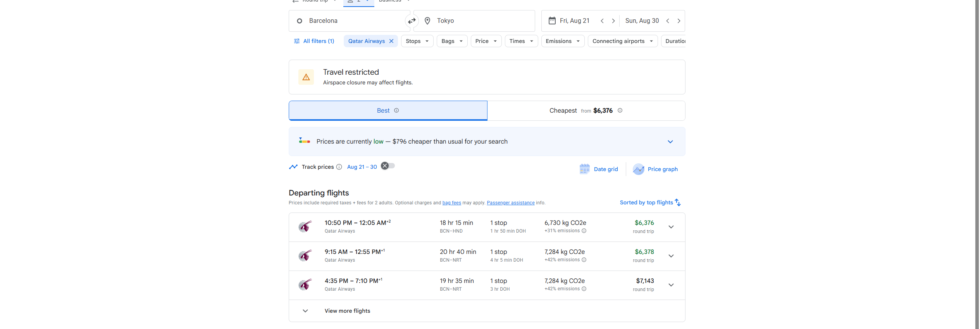This screenshot has height=329, width=980.
Task: Click the 19 hr 35 min duration
Action: (x=457, y=281)
